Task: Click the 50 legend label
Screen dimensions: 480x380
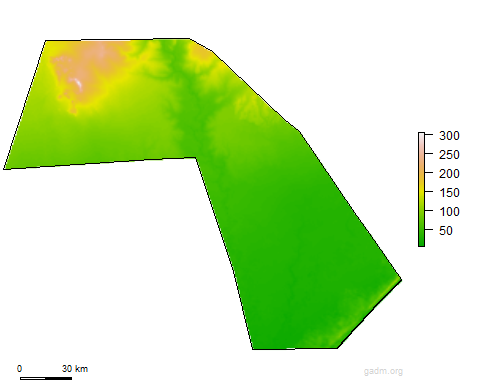Action: point(446,231)
